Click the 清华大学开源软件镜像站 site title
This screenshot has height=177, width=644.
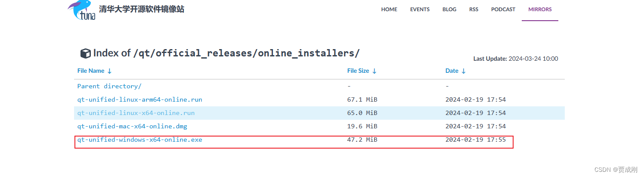point(142,9)
